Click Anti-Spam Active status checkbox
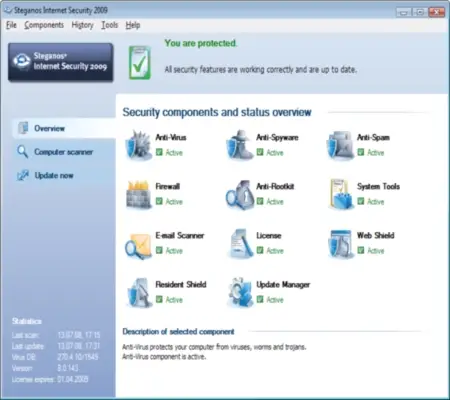The image size is (450, 400). tap(361, 152)
